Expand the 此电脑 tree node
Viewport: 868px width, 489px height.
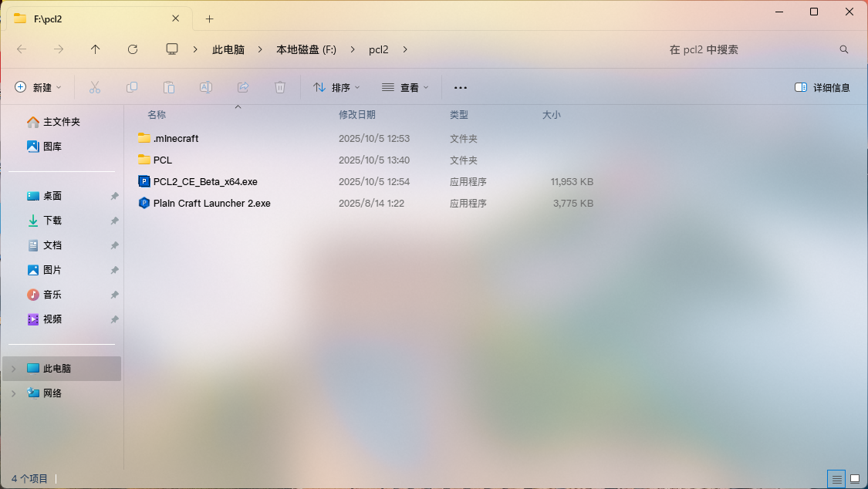(13, 369)
